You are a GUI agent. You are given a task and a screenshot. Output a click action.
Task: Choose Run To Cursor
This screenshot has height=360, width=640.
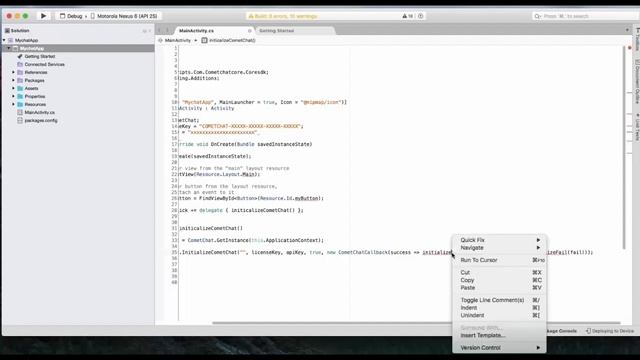pyautogui.click(x=499, y=260)
